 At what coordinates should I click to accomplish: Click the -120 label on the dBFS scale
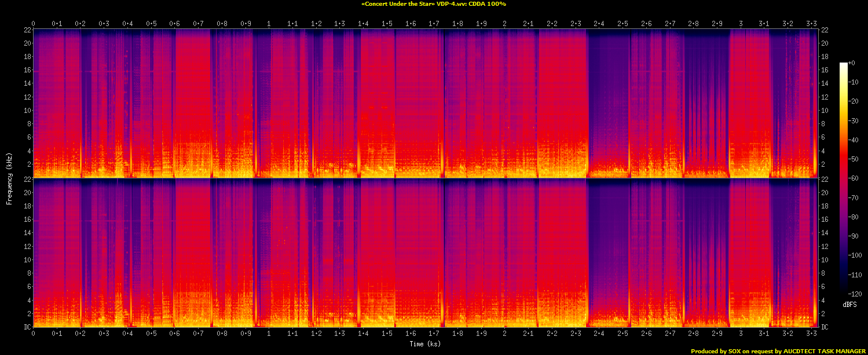click(852, 294)
